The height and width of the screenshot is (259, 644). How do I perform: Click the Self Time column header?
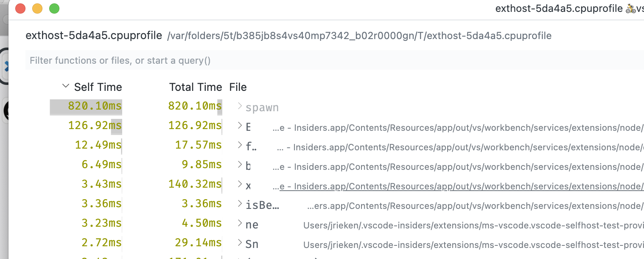(x=98, y=87)
